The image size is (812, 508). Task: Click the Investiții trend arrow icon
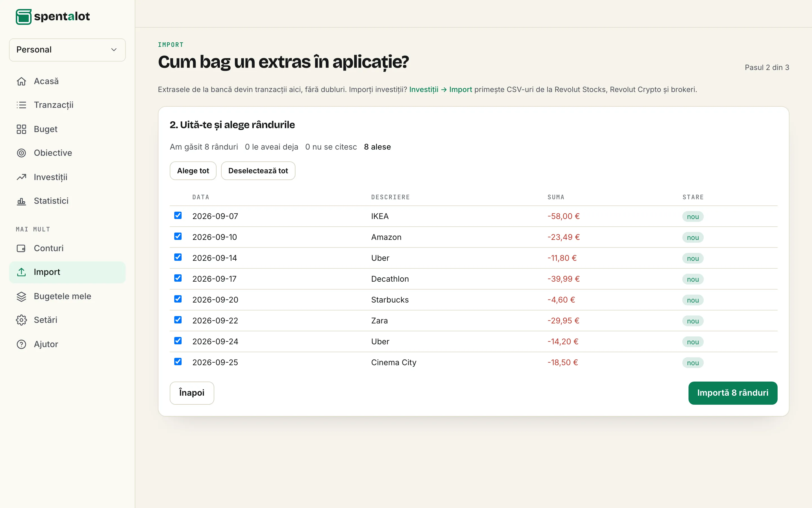coord(21,177)
